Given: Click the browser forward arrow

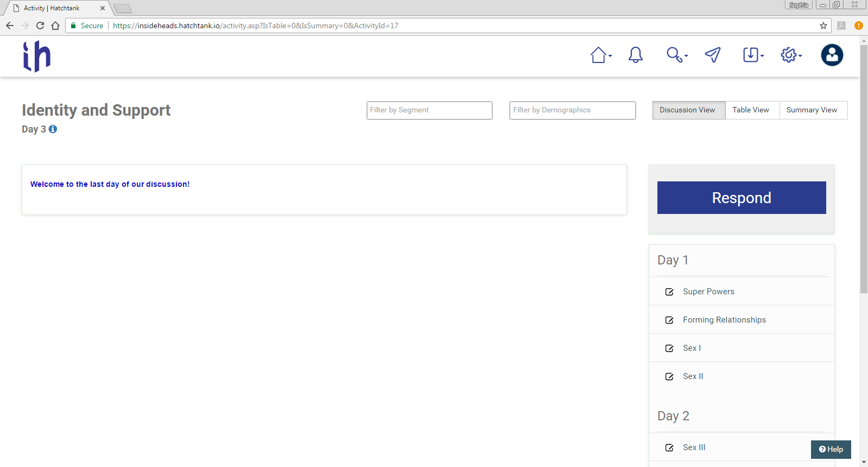Looking at the screenshot, I should point(25,26).
